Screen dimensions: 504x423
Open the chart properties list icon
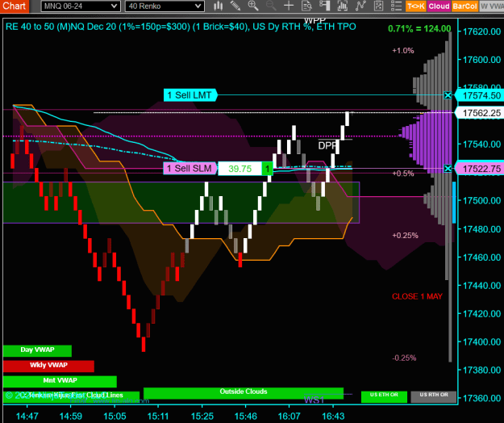coord(396,6)
